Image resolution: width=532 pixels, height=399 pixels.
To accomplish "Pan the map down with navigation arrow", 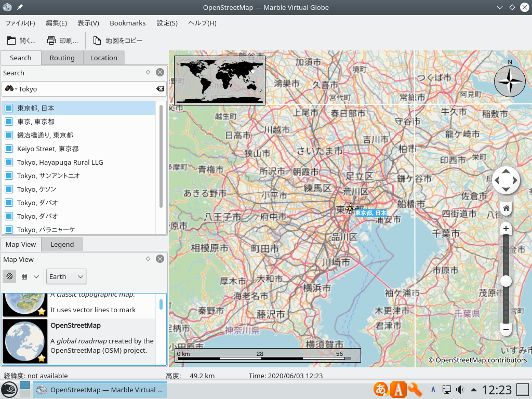I will [x=506, y=189].
